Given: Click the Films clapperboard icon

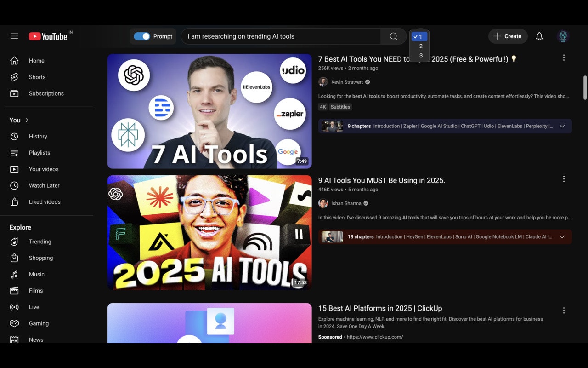Looking at the screenshot, I should coord(14,291).
